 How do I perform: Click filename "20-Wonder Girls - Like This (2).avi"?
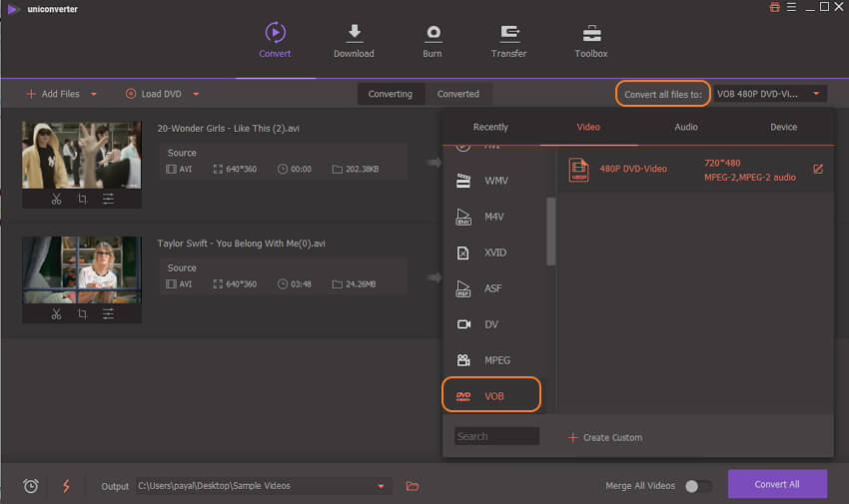point(228,129)
